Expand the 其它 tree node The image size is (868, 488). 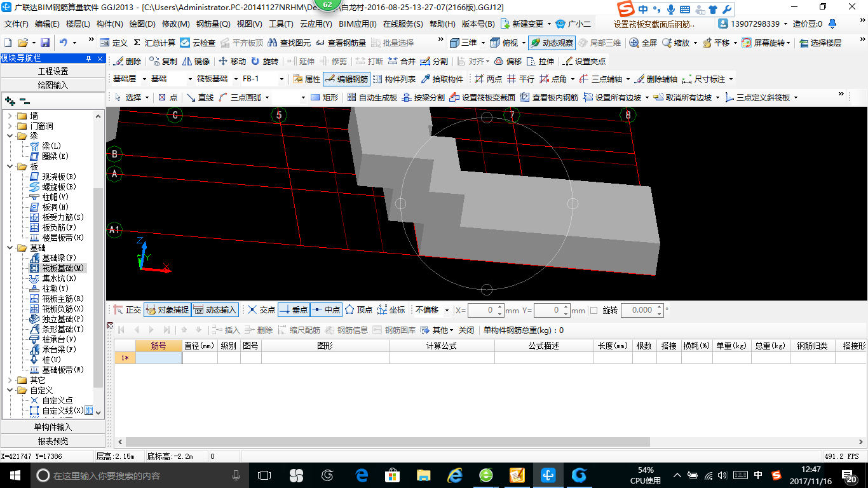click(10, 380)
